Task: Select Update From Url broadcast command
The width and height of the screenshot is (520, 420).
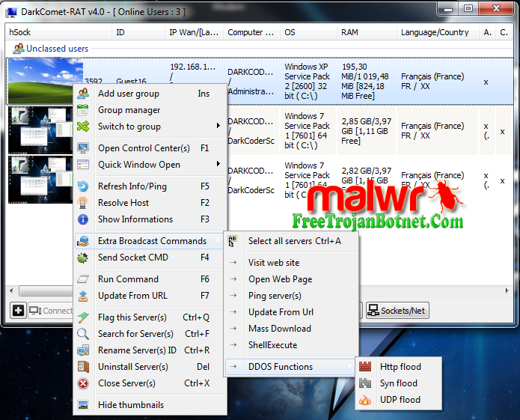Action: click(x=291, y=312)
